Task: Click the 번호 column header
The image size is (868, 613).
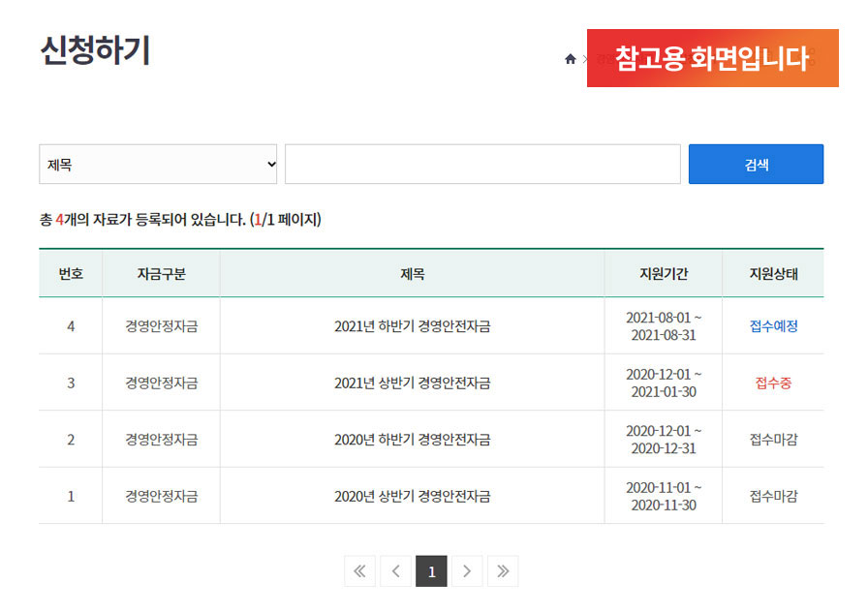Action: tap(71, 274)
